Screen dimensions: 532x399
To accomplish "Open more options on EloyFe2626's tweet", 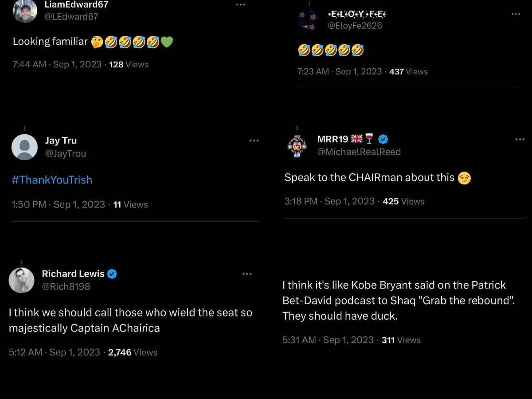I will [516, 14].
